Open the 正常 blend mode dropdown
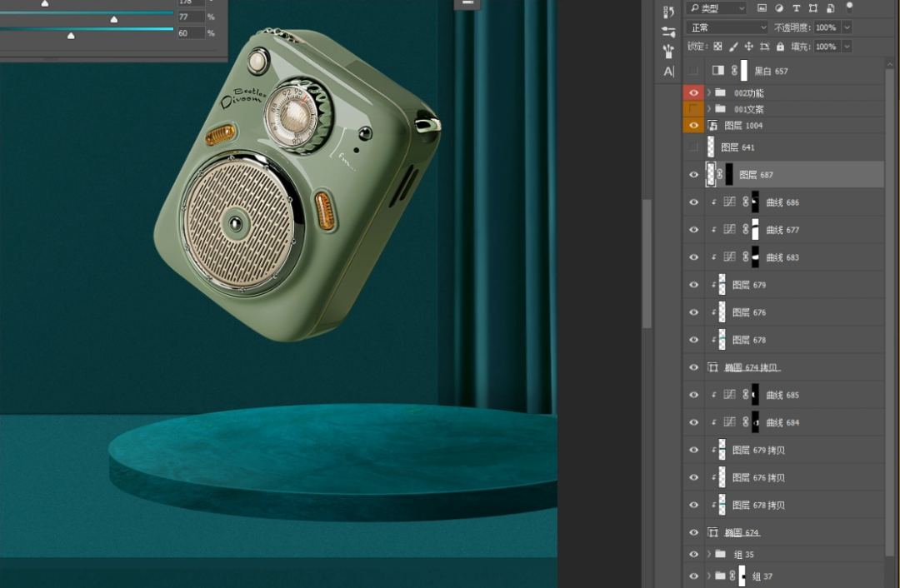This screenshot has height=588, width=900. coord(727,27)
